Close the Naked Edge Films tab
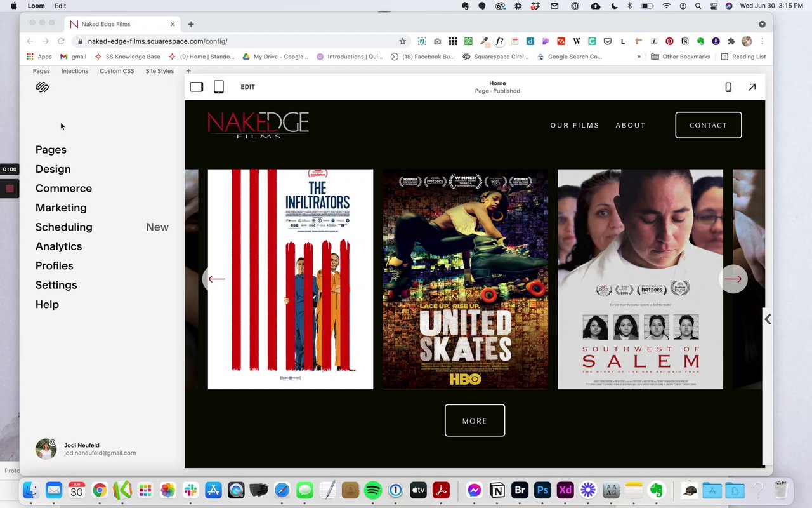 point(173,24)
